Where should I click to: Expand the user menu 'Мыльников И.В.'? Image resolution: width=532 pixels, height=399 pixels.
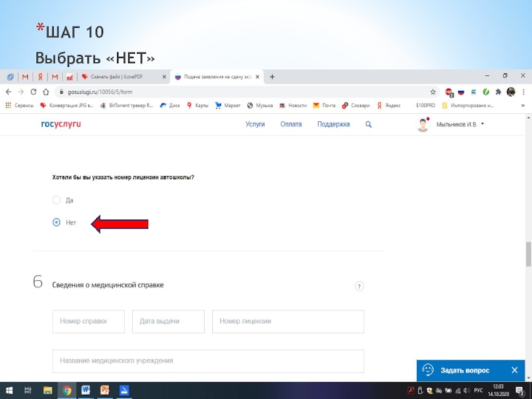pyautogui.click(x=460, y=124)
